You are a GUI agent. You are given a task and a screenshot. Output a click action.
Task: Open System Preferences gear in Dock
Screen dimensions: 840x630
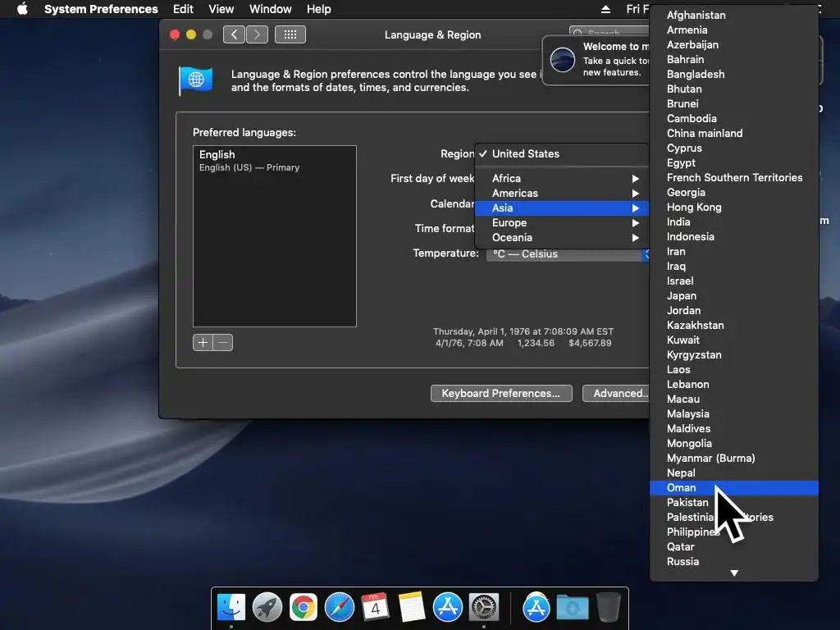484,608
